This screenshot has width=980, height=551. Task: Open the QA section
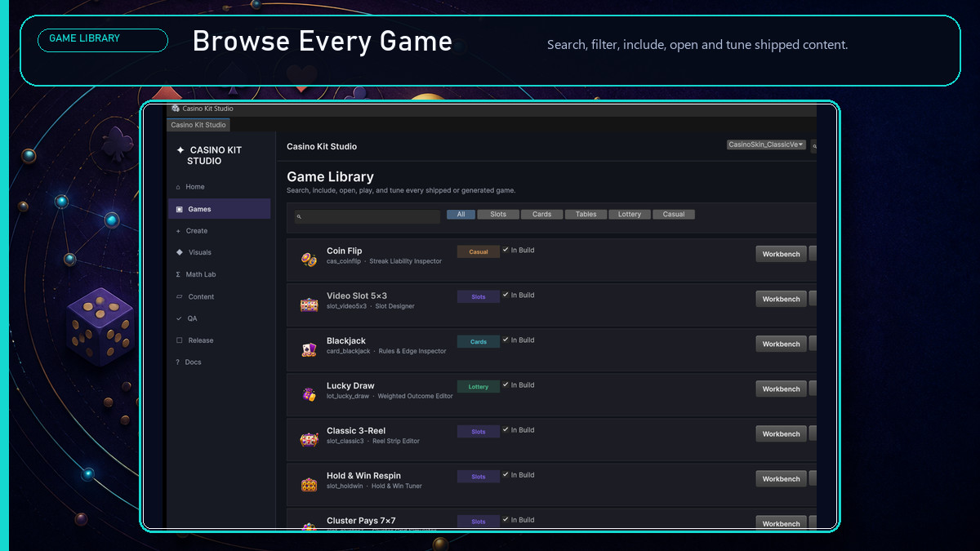219,318
